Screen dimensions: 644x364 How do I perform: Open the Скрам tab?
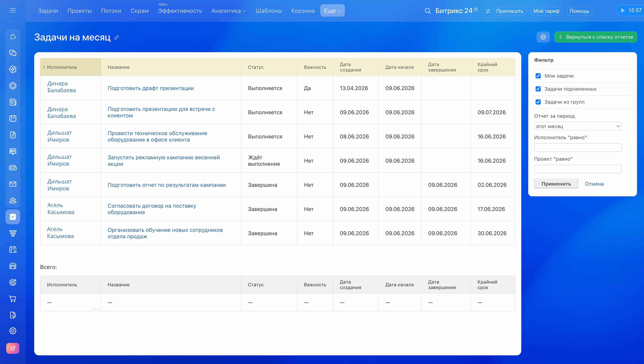point(140,11)
